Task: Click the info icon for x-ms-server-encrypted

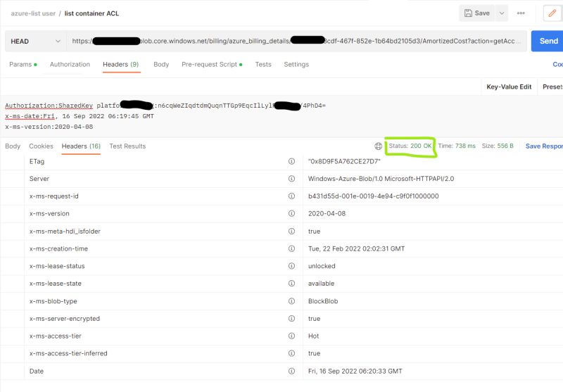Action: [291, 318]
